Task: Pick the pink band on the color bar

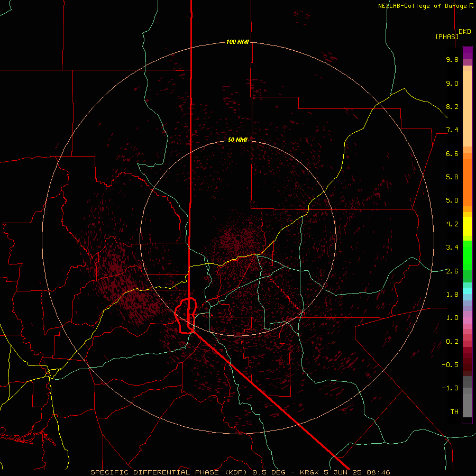Action: click(x=467, y=321)
